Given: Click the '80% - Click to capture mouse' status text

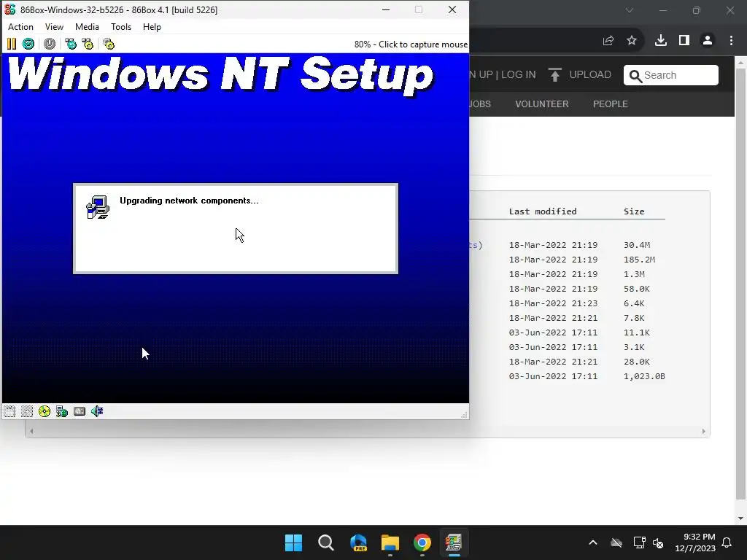Looking at the screenshot, I should pos(411,44).
